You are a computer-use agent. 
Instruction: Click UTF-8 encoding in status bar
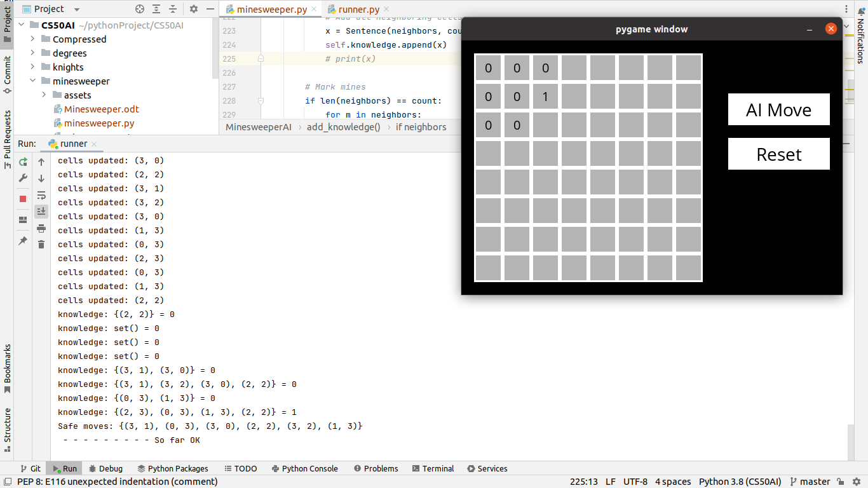(x=635, y=482)
